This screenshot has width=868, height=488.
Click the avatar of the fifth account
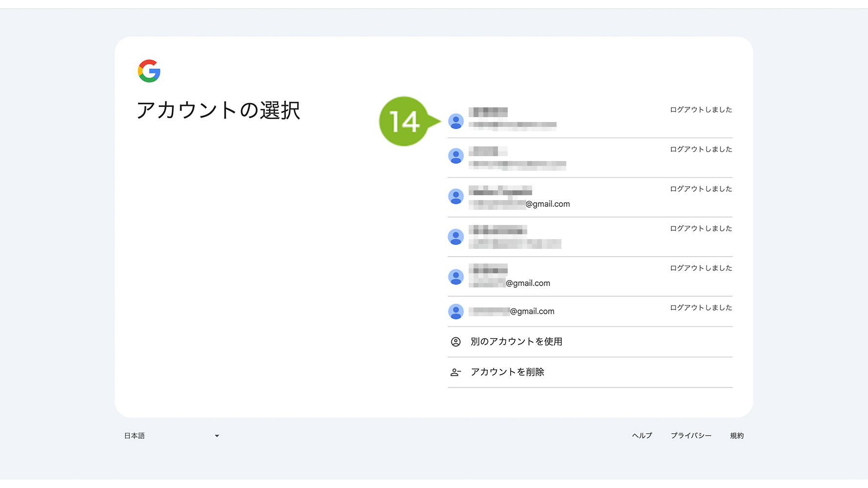pyautogui.click(x=456, y=277)
